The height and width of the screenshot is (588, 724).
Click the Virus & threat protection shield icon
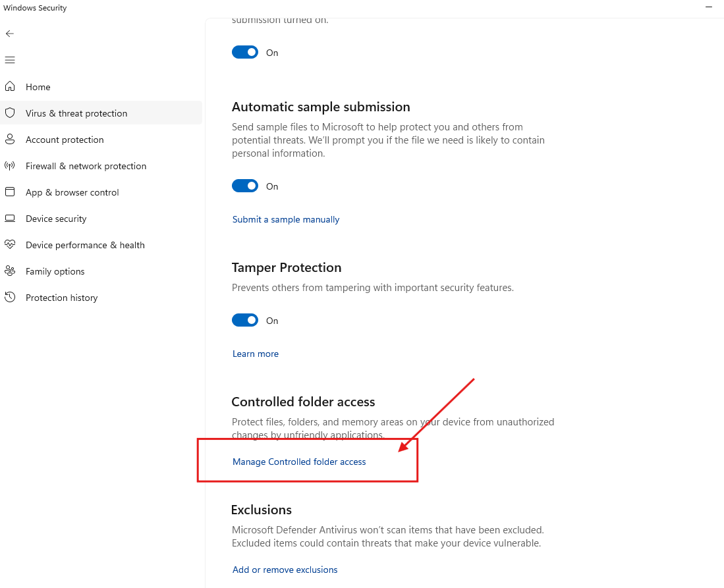[10, 113]
